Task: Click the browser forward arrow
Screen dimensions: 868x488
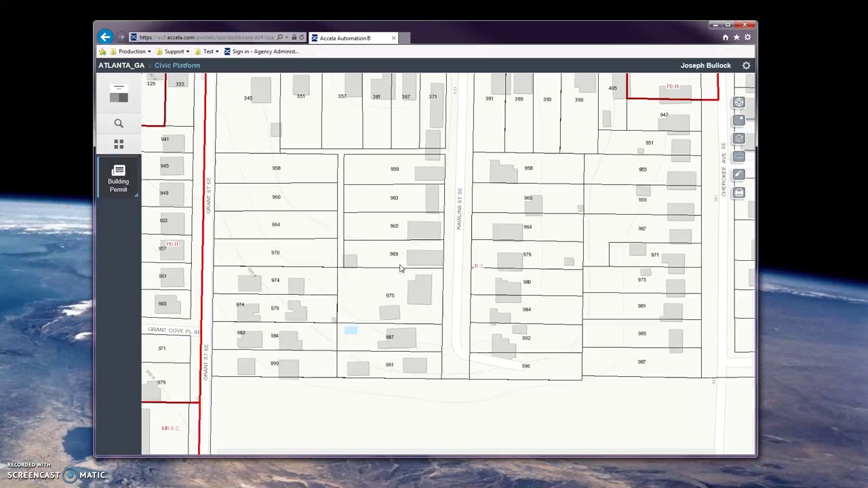Action: click(121, 37)
